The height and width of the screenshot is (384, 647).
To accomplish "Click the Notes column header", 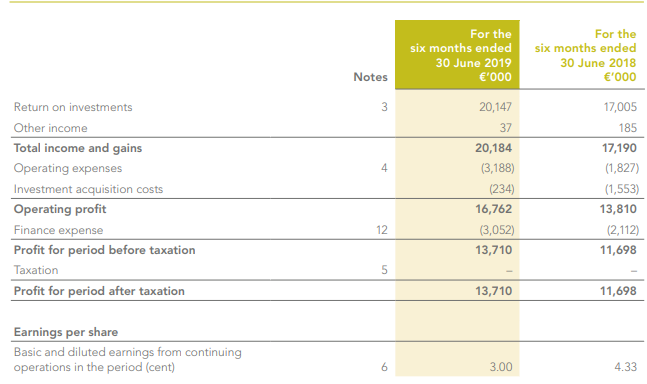I will [x=370, y=77].
